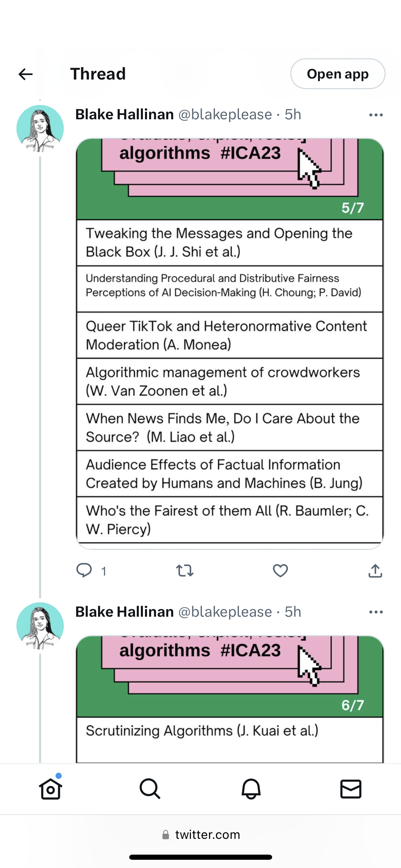Image resolution: width=401 pixels, height=868 pixels.
Task: Open Blake Hallinan's avatar on first tweet
Action: [x=40, y=129]
